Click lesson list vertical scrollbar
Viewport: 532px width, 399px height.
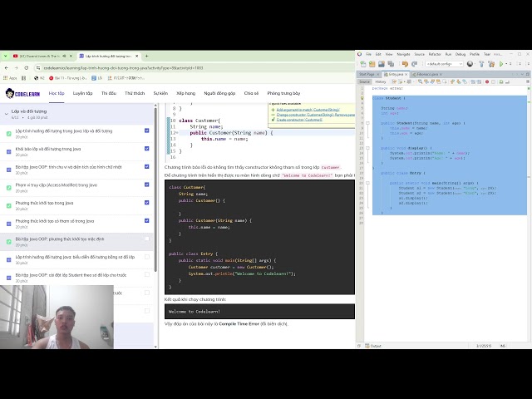(155, 190)
